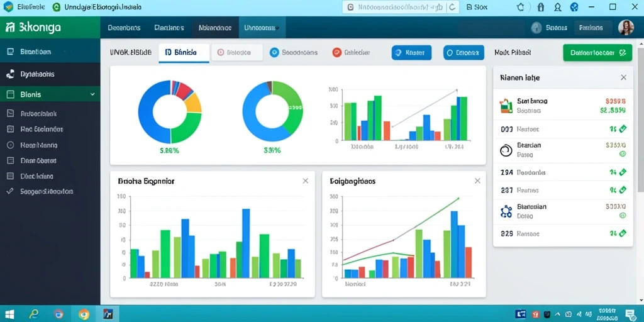This screenshot has width=644, height=322.
Task: Select the blue circle radio option in the toolbar
Action: point(274,52)
